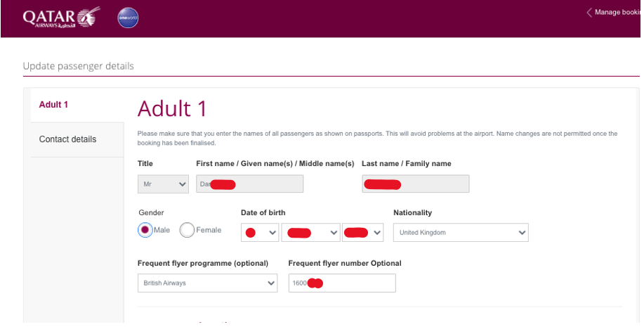This screenshot has width=644, height=327.
Task: Click the Frequent flyer programme chevron icon
Action: coord(271,283)
